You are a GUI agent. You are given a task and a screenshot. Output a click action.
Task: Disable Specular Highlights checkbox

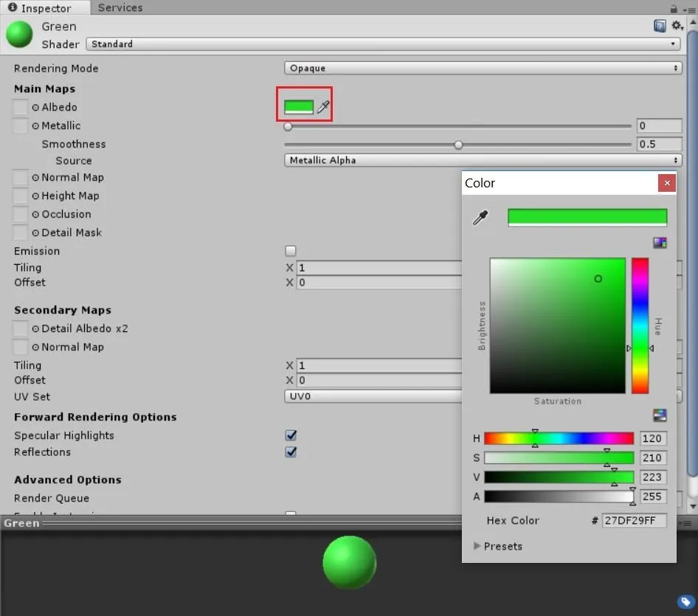[x=291, y=435]
